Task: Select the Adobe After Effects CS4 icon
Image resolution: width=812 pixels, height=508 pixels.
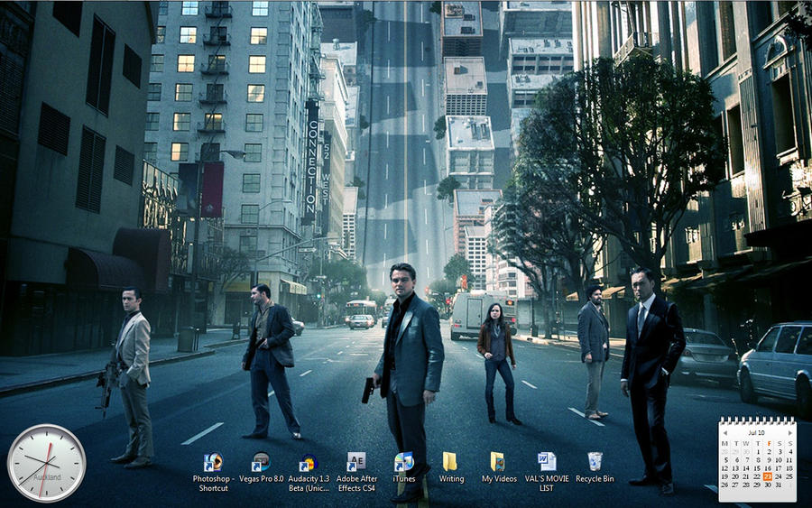Action: (x=356, y=472)
